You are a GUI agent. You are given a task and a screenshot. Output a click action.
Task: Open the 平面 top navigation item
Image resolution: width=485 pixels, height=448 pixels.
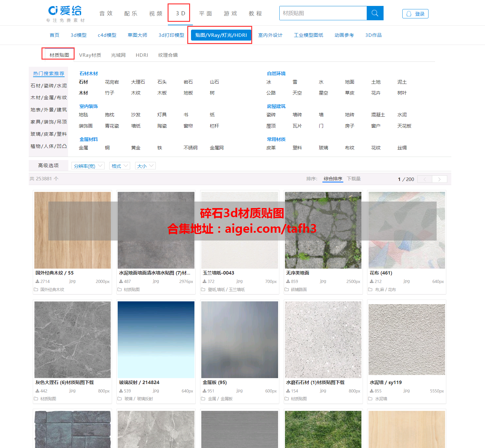click(206, 13)
